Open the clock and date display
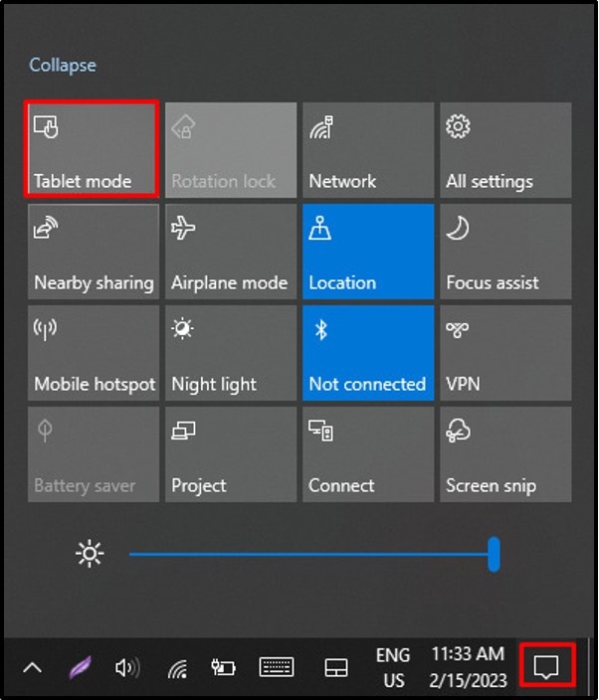The width and height of the screenshot is (599, 700). (469, 667)
